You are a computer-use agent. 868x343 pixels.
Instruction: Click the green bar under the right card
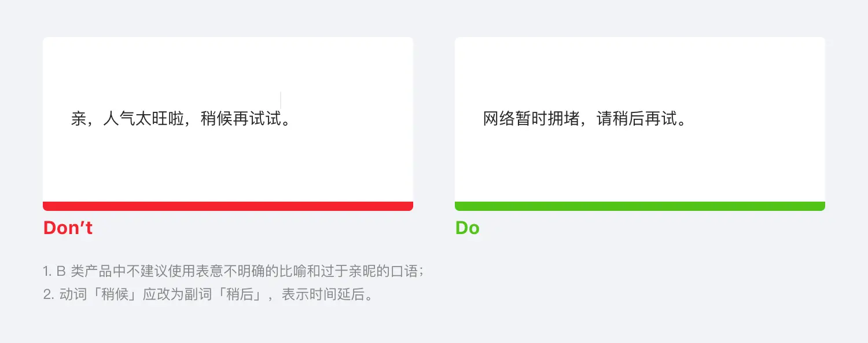639,206
